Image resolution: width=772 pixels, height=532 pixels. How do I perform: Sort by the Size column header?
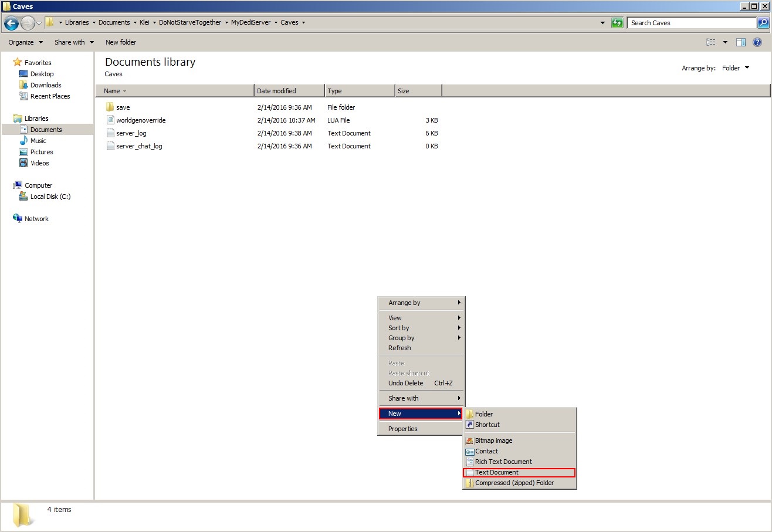[418, 91]
